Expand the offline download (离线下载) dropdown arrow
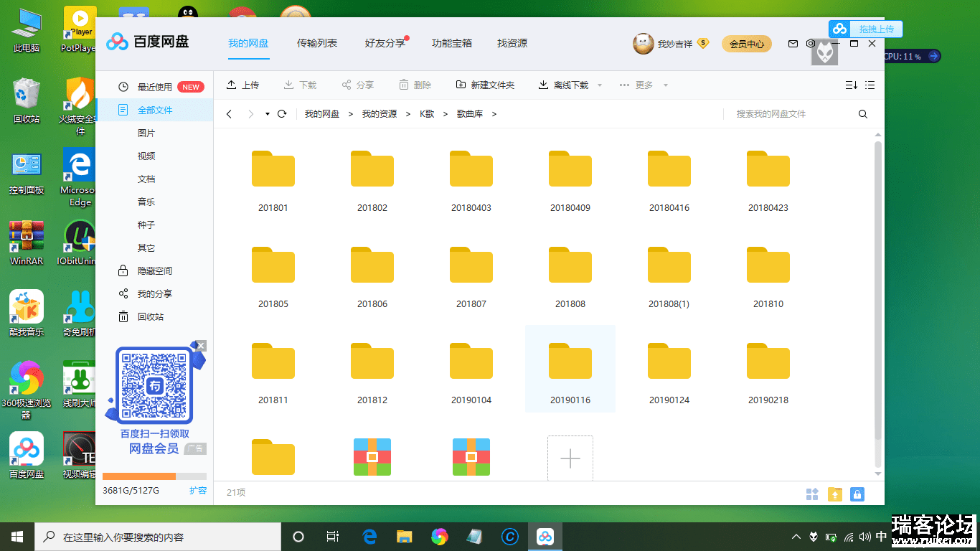 pos(600,85)
